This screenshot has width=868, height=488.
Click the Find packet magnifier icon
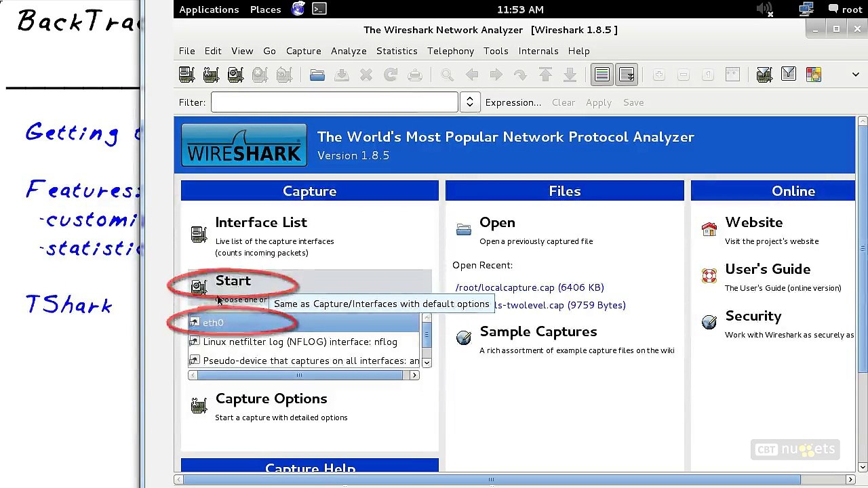coord(448,75)
